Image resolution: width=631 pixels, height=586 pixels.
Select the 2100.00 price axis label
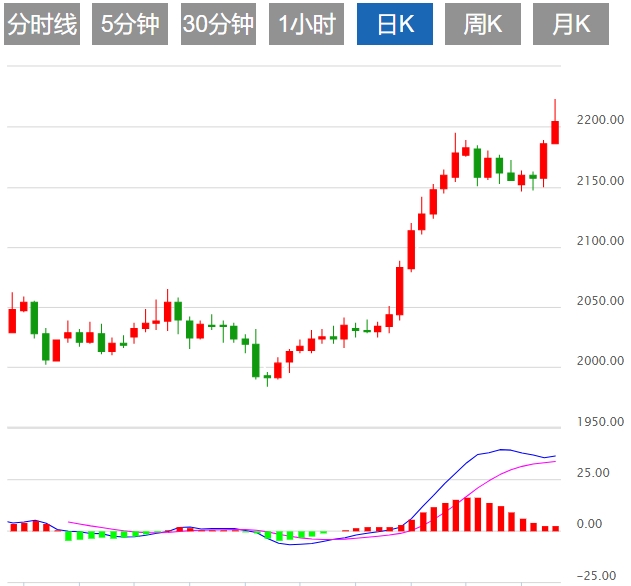(600, 241)
